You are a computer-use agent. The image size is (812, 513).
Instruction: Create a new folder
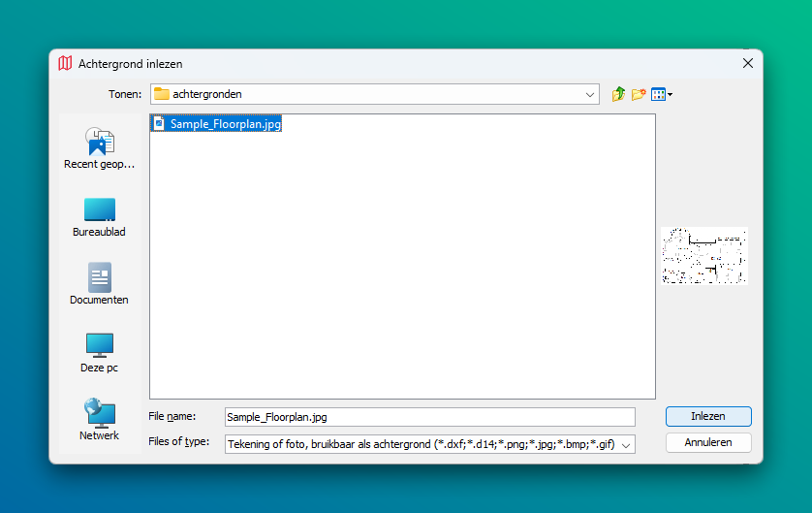point(640,94)
